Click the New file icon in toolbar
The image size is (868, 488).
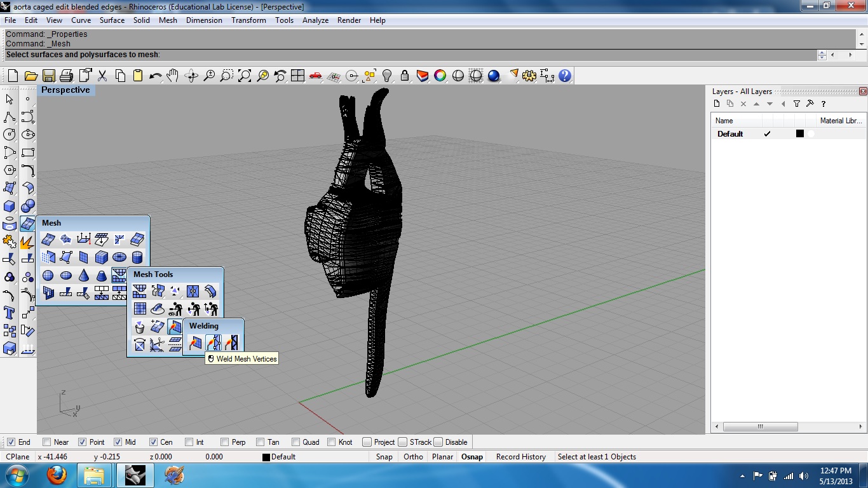coord(13,76)
